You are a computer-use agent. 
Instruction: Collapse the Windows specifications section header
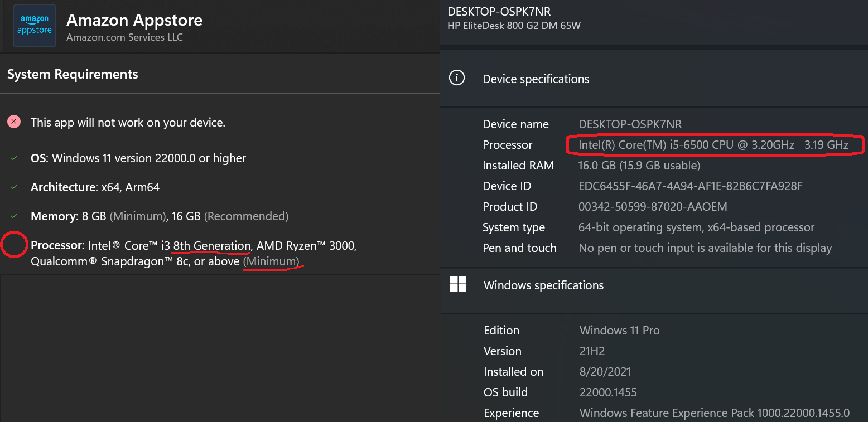click(654, 285)
